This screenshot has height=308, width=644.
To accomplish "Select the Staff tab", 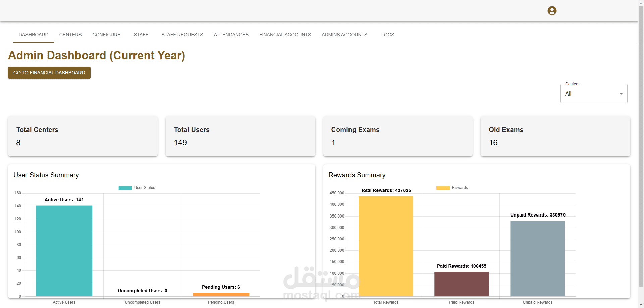I will point(141,35).
